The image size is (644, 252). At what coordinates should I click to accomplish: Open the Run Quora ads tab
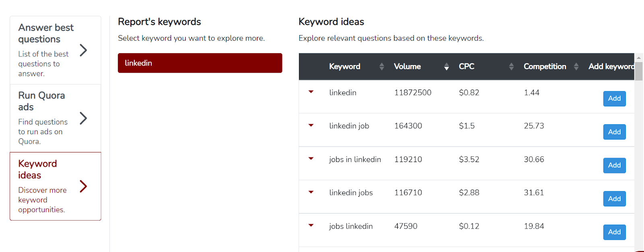41,101
